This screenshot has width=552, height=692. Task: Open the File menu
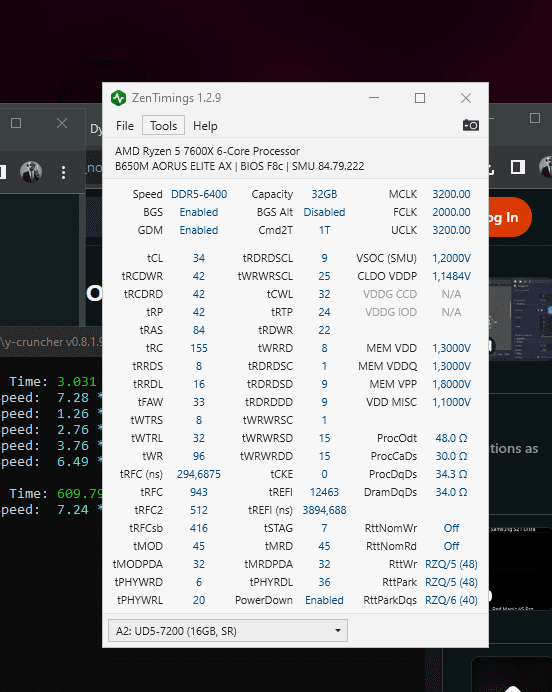tap(125, 126)
